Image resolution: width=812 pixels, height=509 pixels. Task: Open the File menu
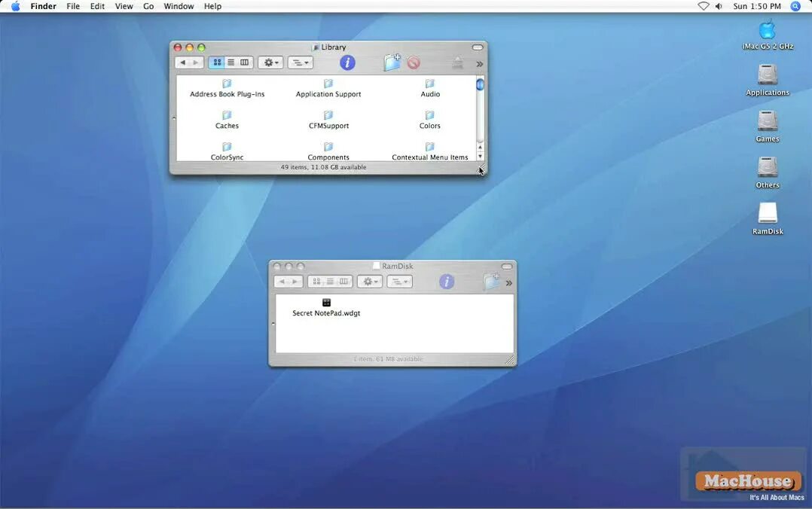coord(73,6)
